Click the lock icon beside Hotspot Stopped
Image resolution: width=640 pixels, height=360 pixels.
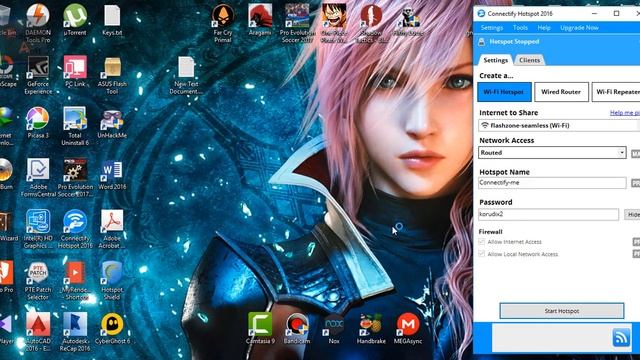(482, 42)
